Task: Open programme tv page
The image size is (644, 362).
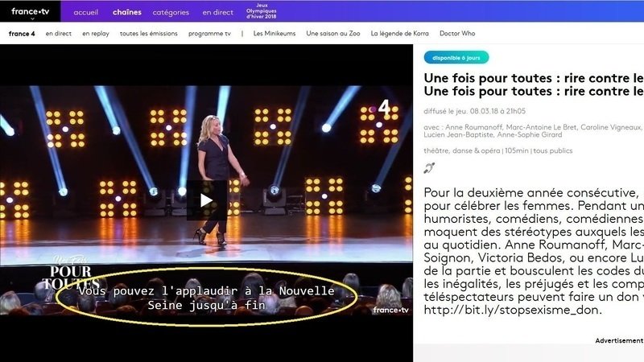Action: pyautogui.click(x=209, y=34)
